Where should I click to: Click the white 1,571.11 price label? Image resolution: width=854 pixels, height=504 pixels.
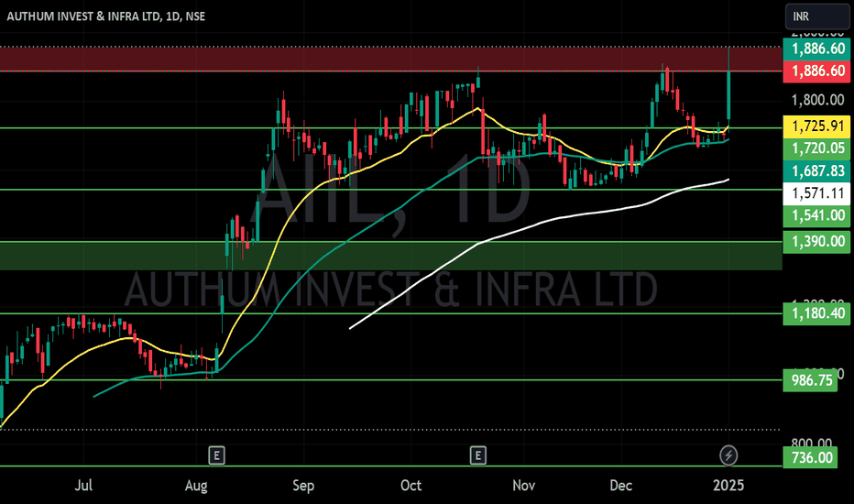click(x=816, y=193)
